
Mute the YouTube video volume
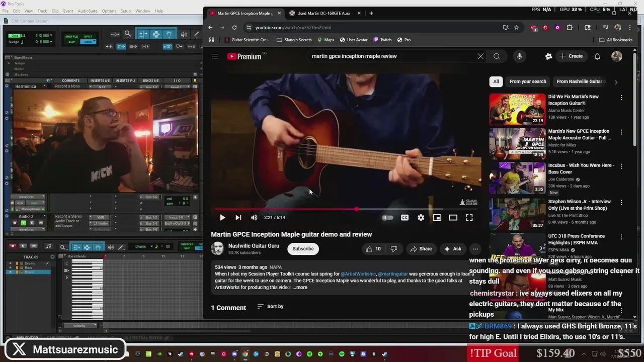tap(254, 218)
